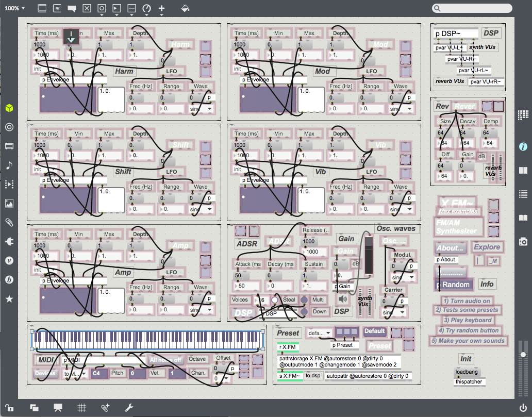Expand the default preset dropdown menu
Viewport: 532px width, 417px height.
320,333
